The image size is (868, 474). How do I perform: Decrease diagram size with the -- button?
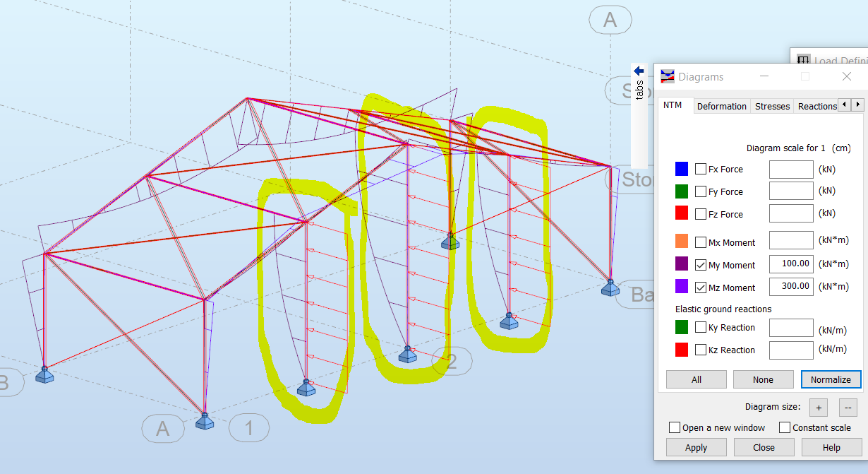tap(847, 407)
